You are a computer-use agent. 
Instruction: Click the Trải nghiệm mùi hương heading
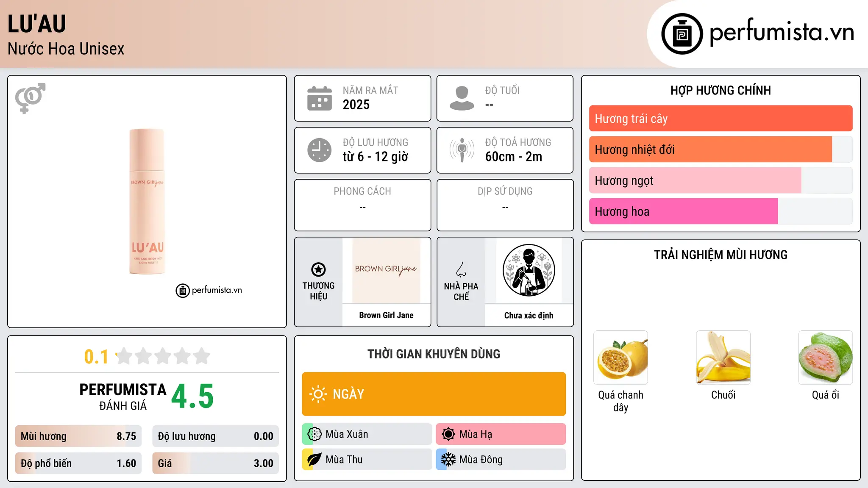721,255
